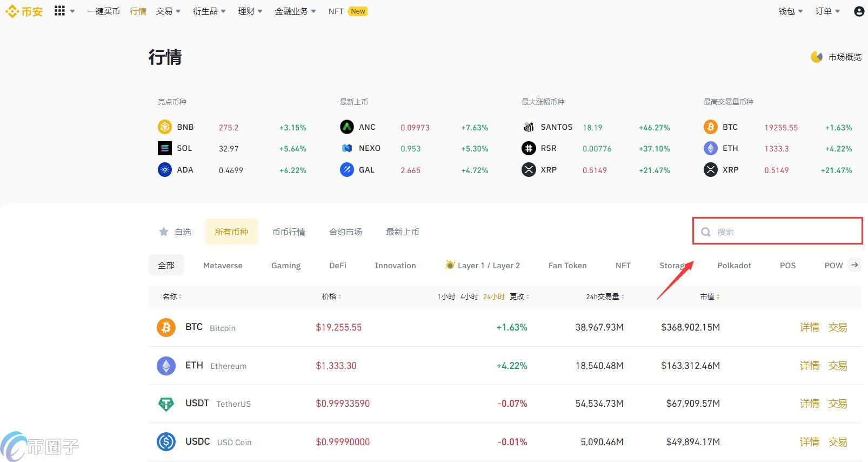Select the 24小时 change interval
The height and width of the screenshot is (462, 868).
494,296
